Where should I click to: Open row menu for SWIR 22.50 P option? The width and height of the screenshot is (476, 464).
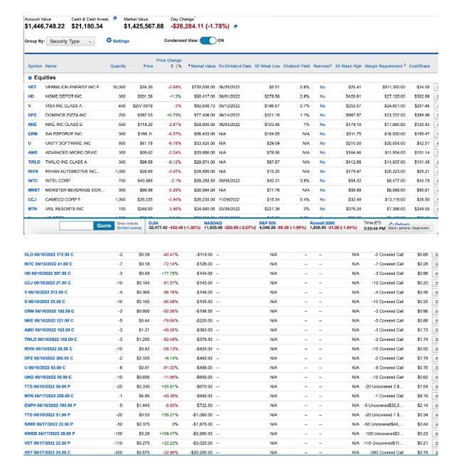(x=437, y=425)
